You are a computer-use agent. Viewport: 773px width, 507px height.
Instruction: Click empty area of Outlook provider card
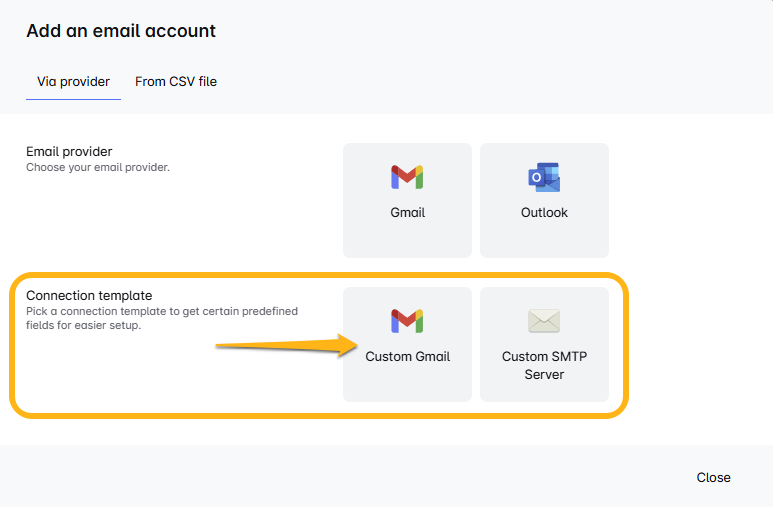(x=544, y=239)
